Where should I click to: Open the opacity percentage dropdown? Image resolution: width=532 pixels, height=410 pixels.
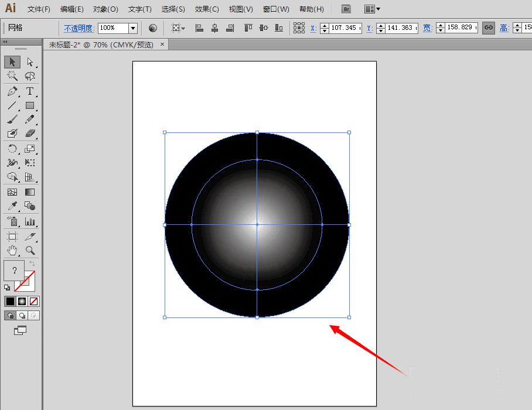pos(133,28)
